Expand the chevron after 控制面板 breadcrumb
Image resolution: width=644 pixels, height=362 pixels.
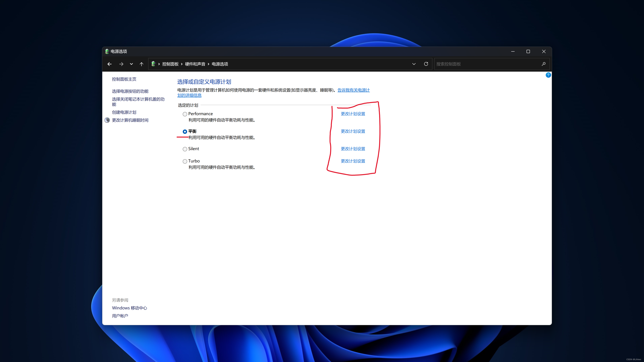(x=182, y=64)
